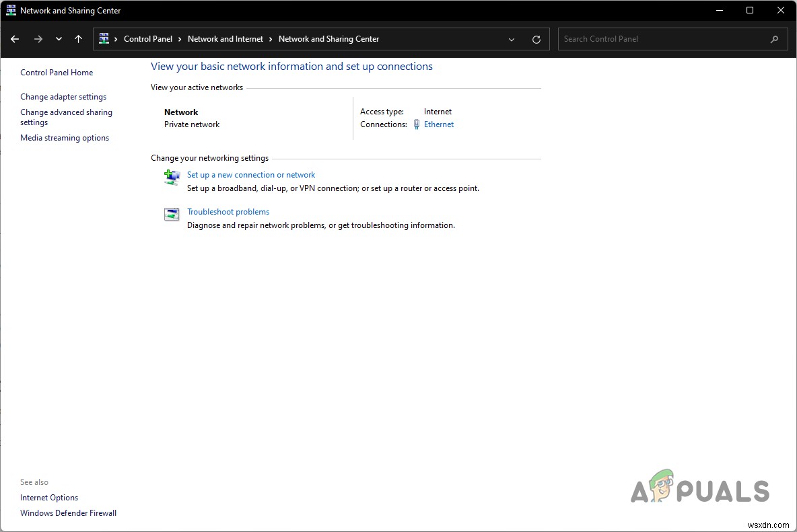Expand the recent locations chevron
This screenshot has height=532, width=797.
58,39
